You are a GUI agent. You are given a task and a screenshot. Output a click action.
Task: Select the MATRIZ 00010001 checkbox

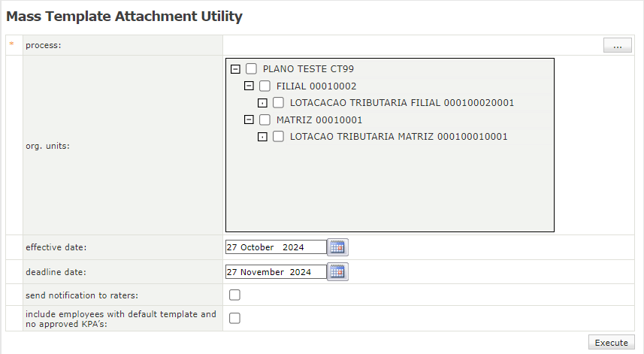(265, 120)
